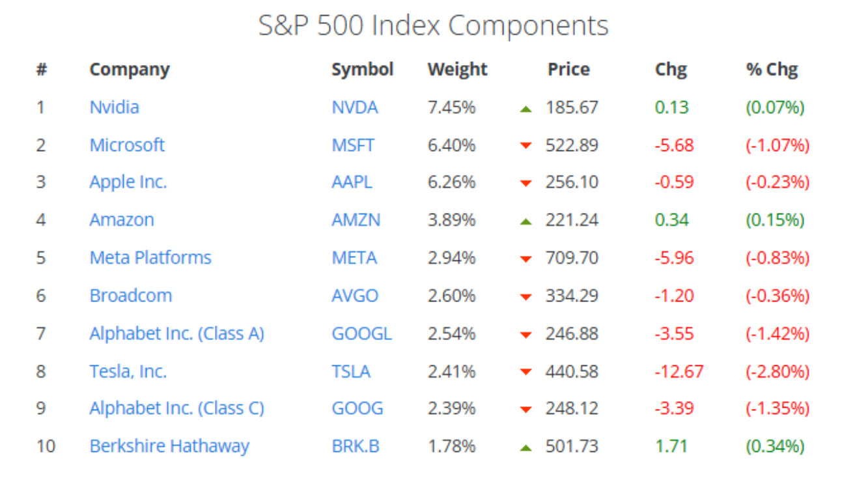Click the red down arrow next to 256.10

(526, 184)
